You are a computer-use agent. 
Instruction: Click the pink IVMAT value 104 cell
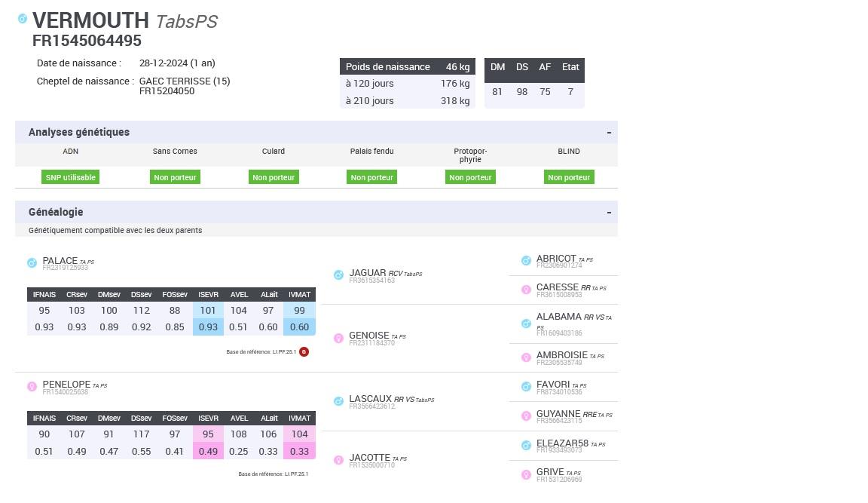tap(299, 434)
